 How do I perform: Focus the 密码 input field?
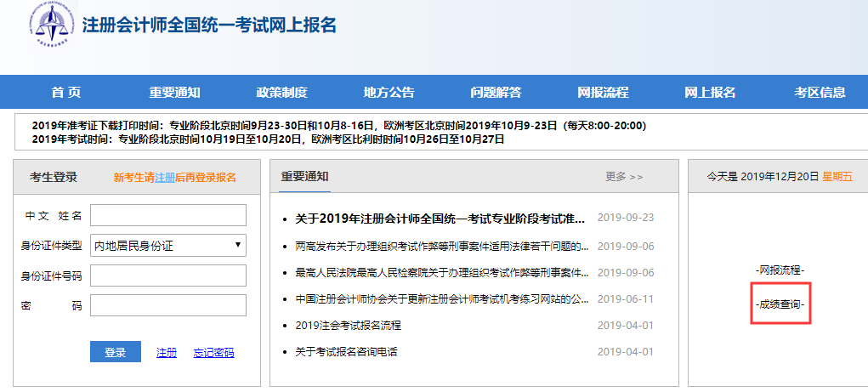(167, 305)
